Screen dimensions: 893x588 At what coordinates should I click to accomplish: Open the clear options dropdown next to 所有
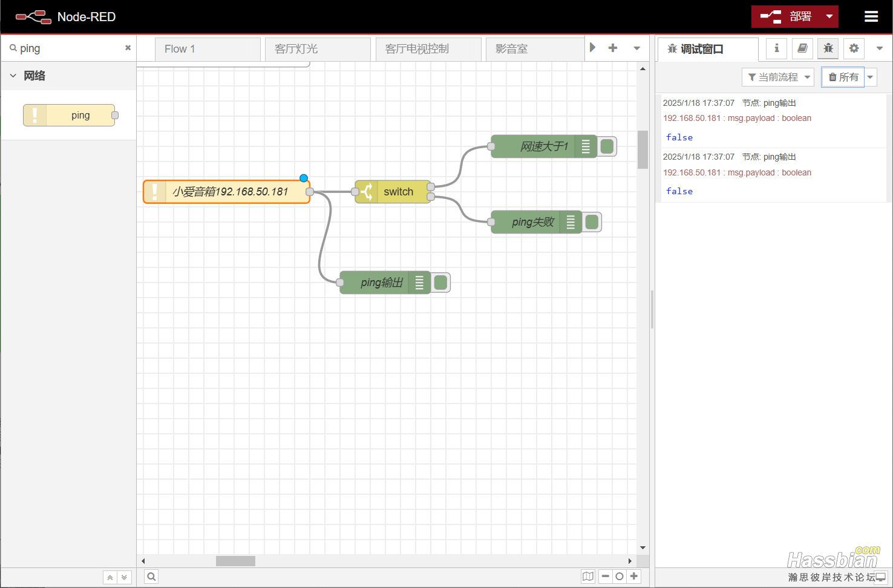click(x=871, y=77)
